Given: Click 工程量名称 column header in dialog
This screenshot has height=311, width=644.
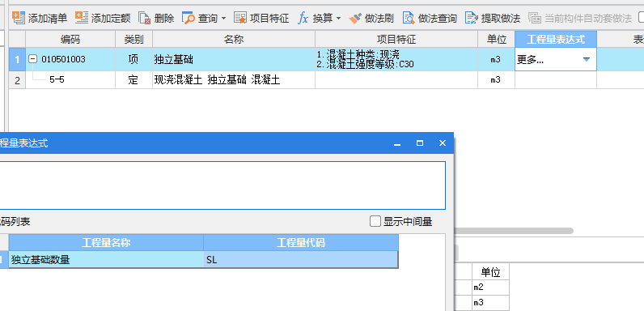Looking at the screenshot, I should point(106,243).
